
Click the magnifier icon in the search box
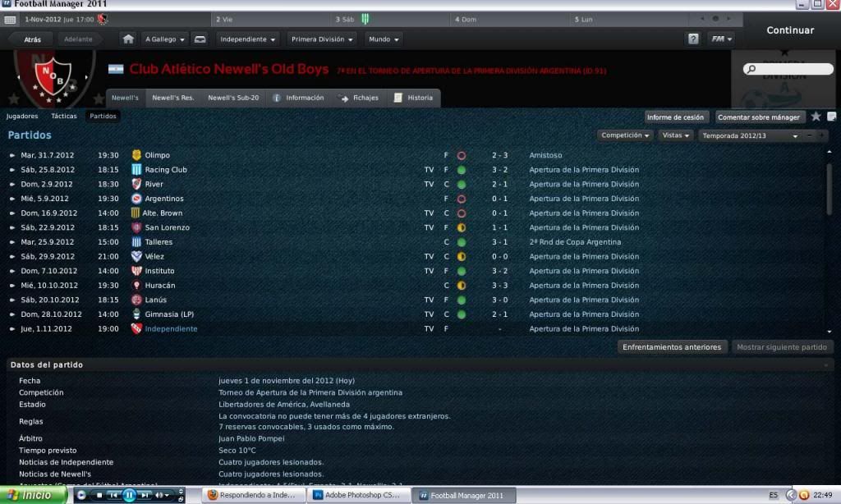[751, 69]
